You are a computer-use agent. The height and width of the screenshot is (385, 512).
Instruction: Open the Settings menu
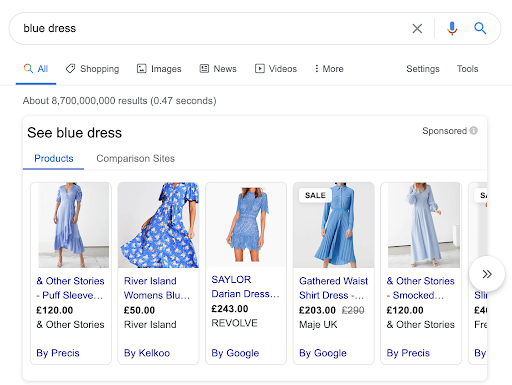click(423, 69)
